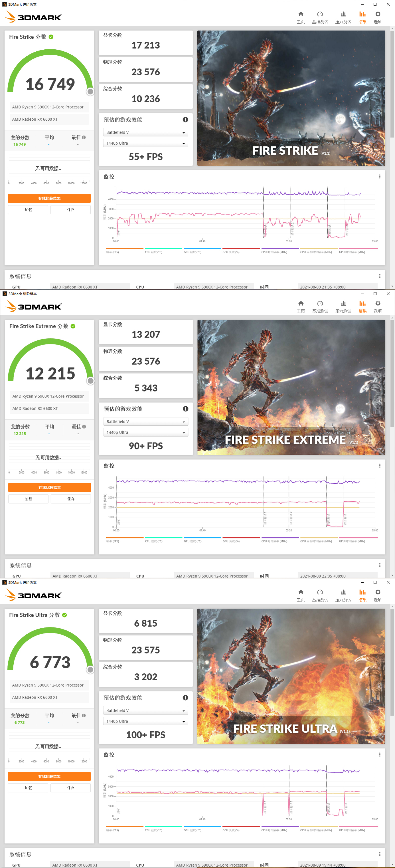Click the FIRE STRIKE (V1.1) hero image

[291, 98]
